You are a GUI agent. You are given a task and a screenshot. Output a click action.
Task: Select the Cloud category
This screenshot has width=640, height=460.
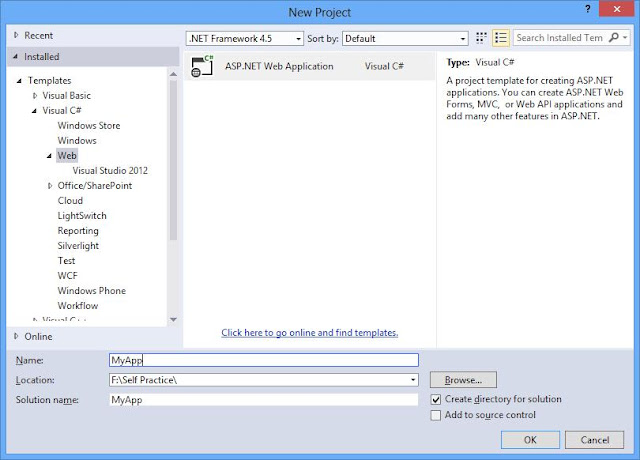(x=70, y=201)
